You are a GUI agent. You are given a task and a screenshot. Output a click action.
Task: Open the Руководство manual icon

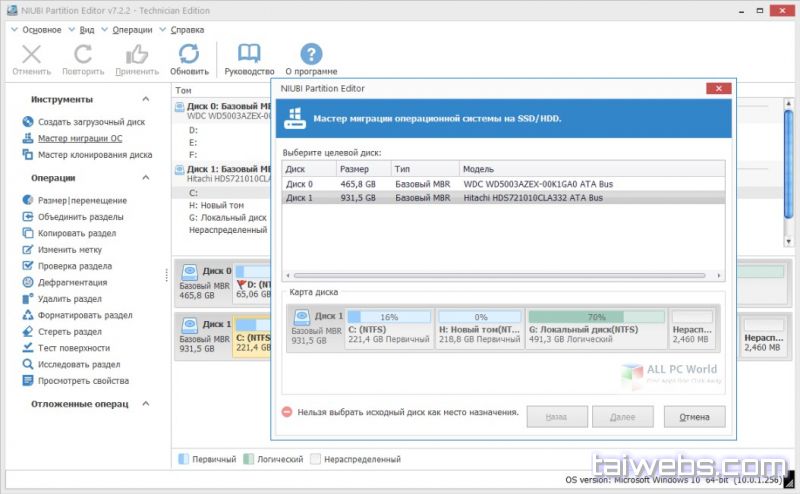pos(249,53)
